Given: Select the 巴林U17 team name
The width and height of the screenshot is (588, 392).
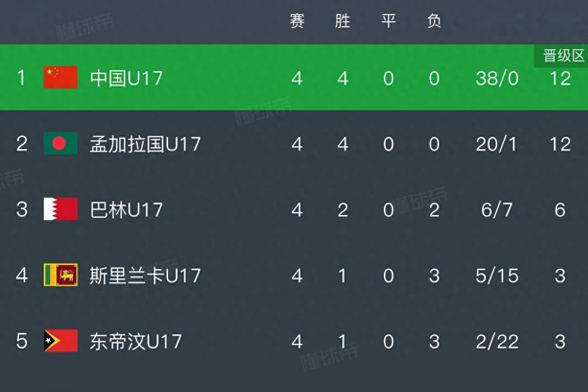Looking at the screenshot, I should pos(126,210).
